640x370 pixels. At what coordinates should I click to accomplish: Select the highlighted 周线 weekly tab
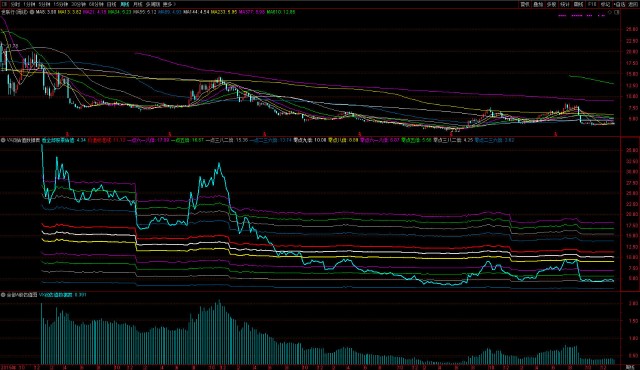tap(125, 4)
